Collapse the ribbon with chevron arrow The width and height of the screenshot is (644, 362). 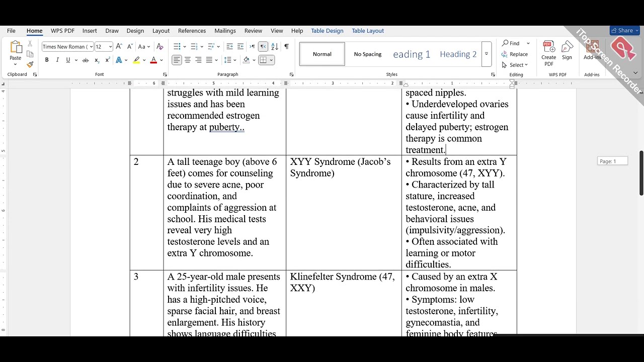(x=635, y=73)
